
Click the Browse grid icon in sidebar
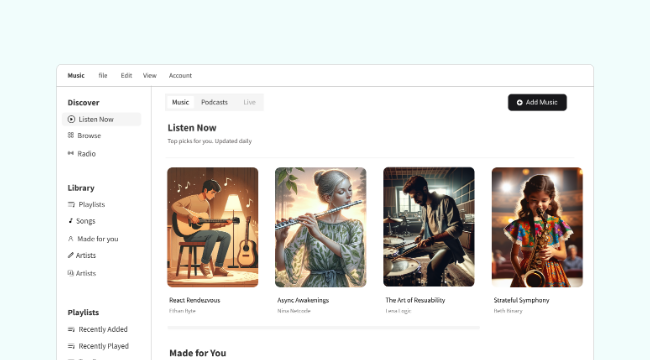(x=71, y=135)
